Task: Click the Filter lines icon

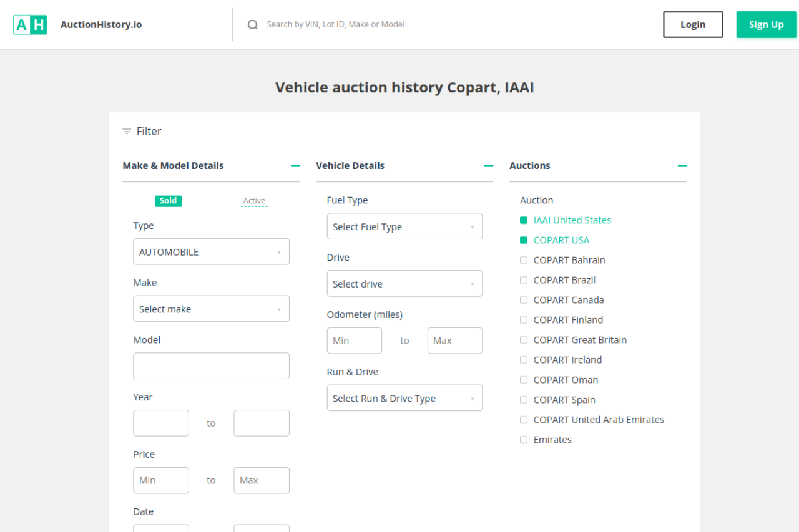Action: click(127, 132)
